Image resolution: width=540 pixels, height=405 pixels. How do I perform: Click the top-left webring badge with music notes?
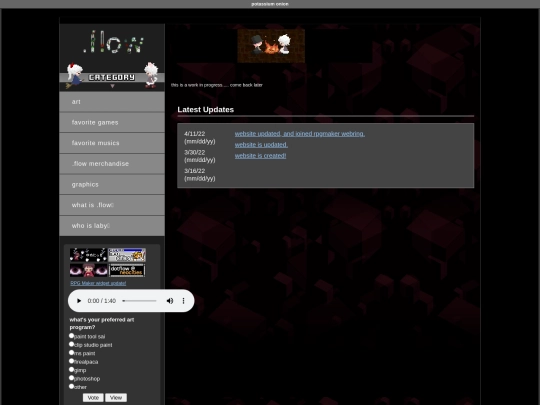pyautogui.click(x=89, y=255)
